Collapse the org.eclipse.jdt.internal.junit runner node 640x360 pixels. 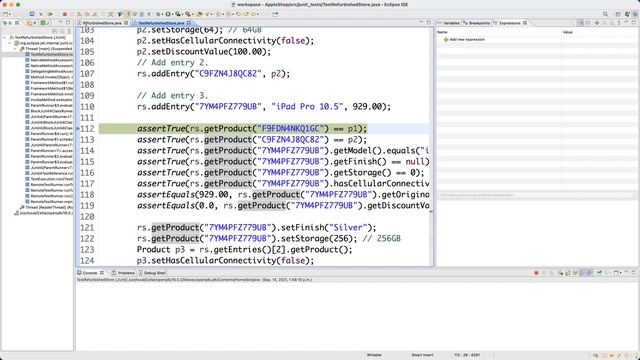point(10,43)
